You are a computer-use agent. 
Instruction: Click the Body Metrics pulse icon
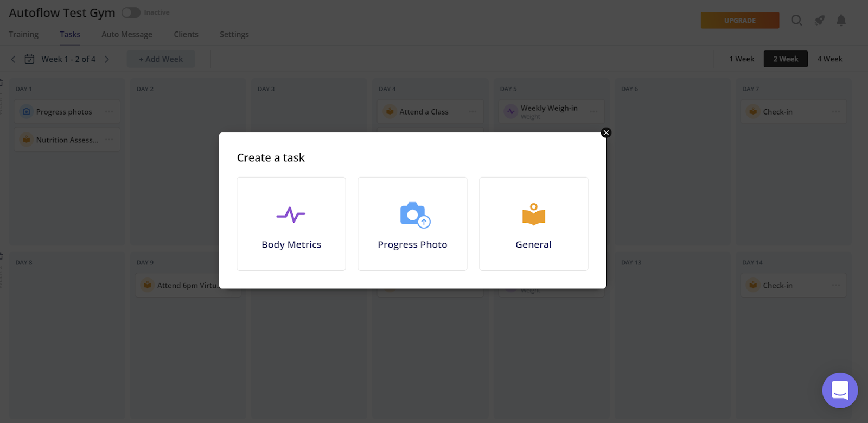coord(291,215)
